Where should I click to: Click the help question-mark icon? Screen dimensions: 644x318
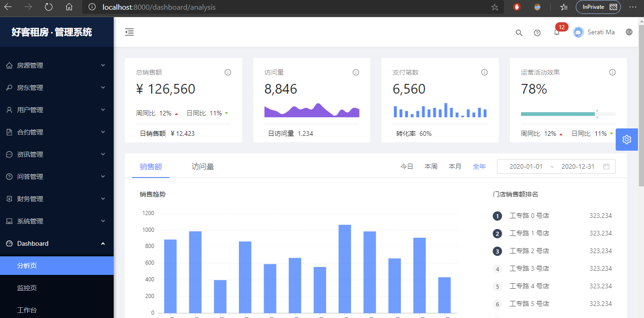pos(537,32)
